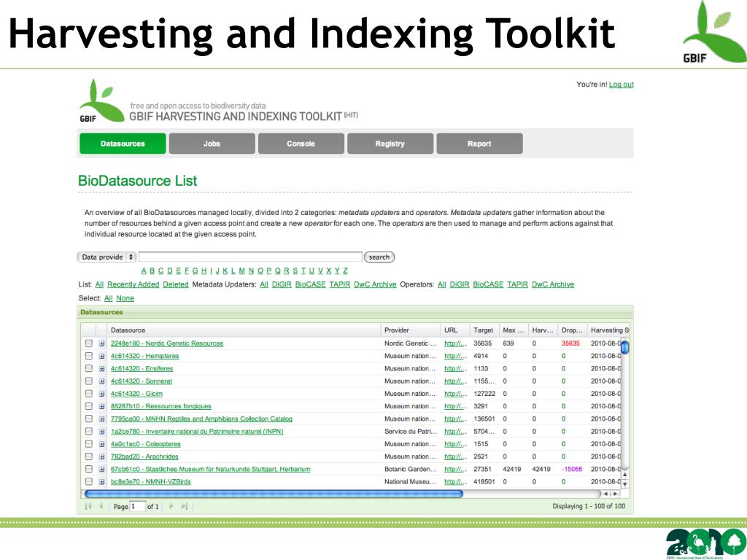Expand the Ensiferes row details
Screen dimensions: 747x560
tap(101, 368)
